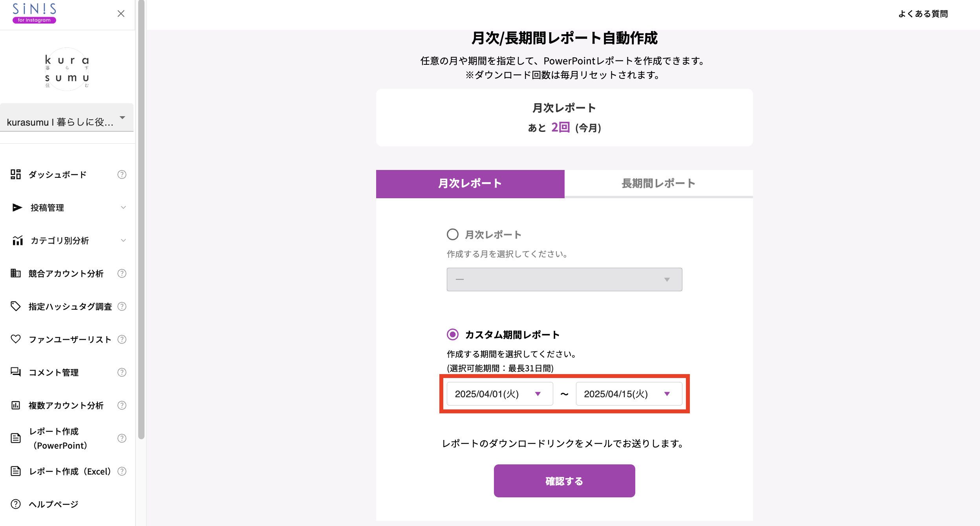Open the start date 2025/04/01 dropdown
Viewport: 980px width, 526px height.
(499, 394)
